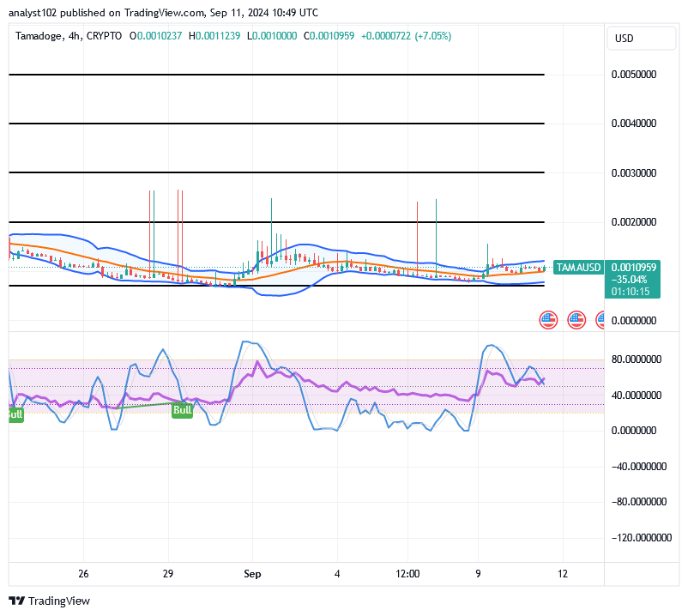Open the USD currency selector
The width and height of the screenshot is (688, 616).
[641, 39]
